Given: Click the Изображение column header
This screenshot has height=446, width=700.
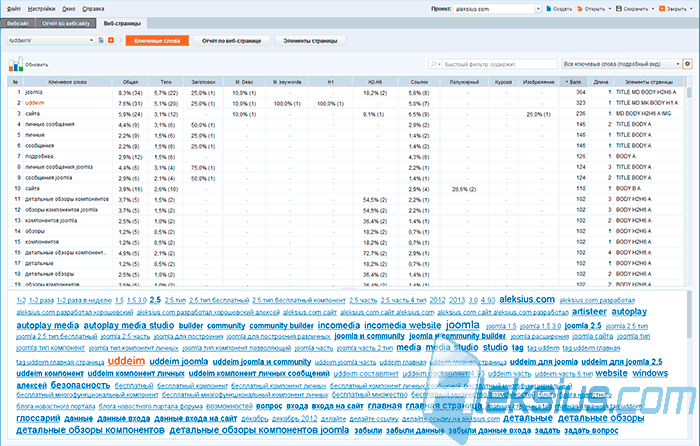Looking at the screenshot, I should (538, 82).
